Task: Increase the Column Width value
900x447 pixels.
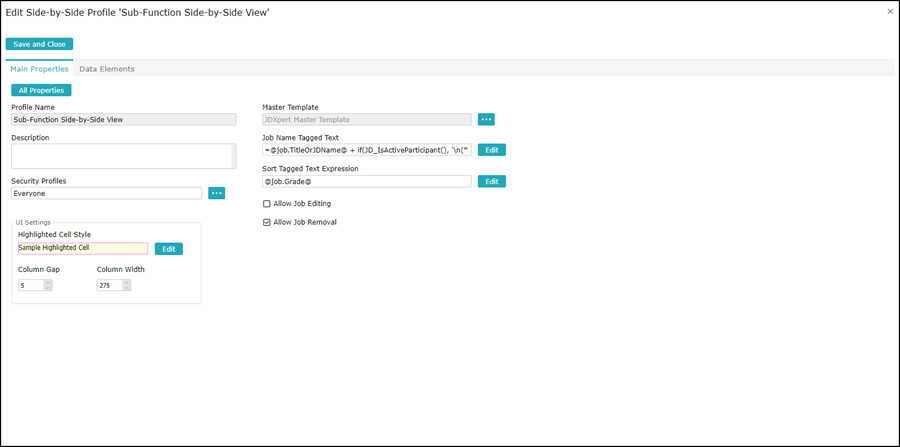Action: pyautogui.click(x=127, y=282)
